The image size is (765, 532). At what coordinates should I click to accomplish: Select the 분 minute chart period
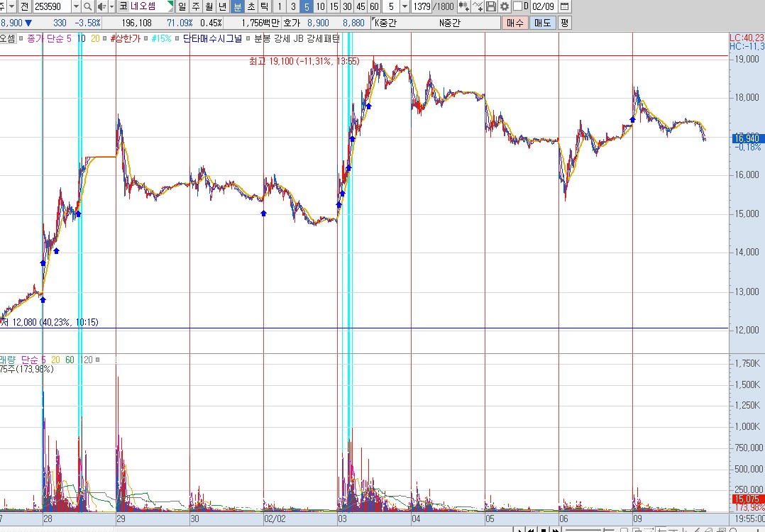[237, 6]
